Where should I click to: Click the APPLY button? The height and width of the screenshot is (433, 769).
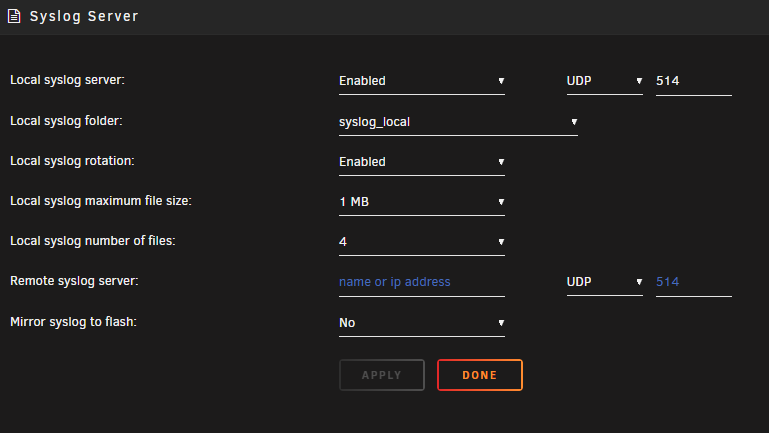coord(382,375)
